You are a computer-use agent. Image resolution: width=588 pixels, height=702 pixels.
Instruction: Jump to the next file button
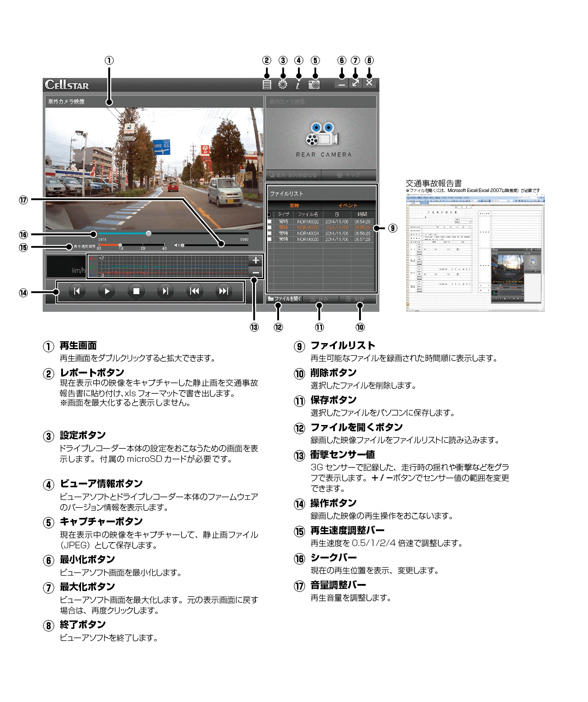224,291
